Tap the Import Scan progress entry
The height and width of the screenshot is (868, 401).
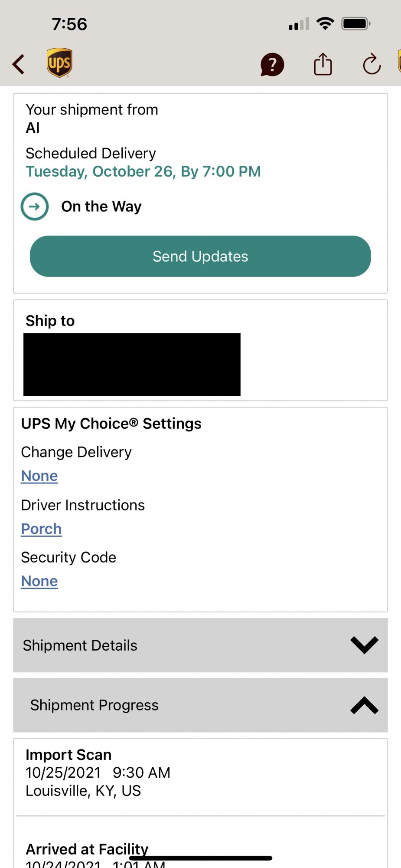coord(98,773)
